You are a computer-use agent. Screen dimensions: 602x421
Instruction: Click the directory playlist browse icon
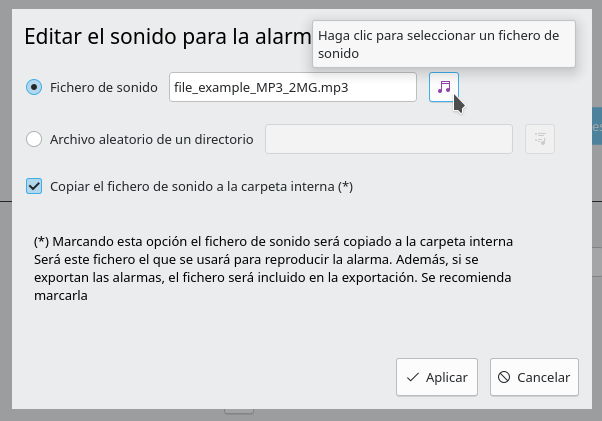[540, 139]
